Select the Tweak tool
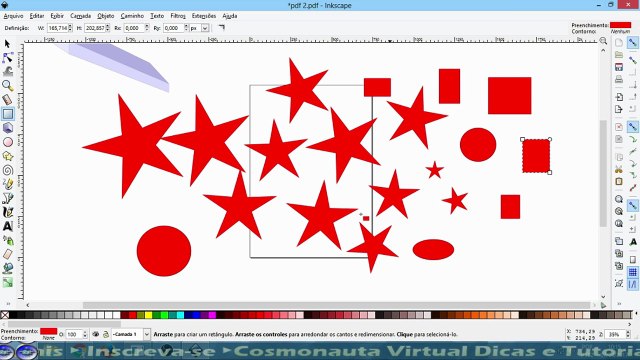 [7, 71]
